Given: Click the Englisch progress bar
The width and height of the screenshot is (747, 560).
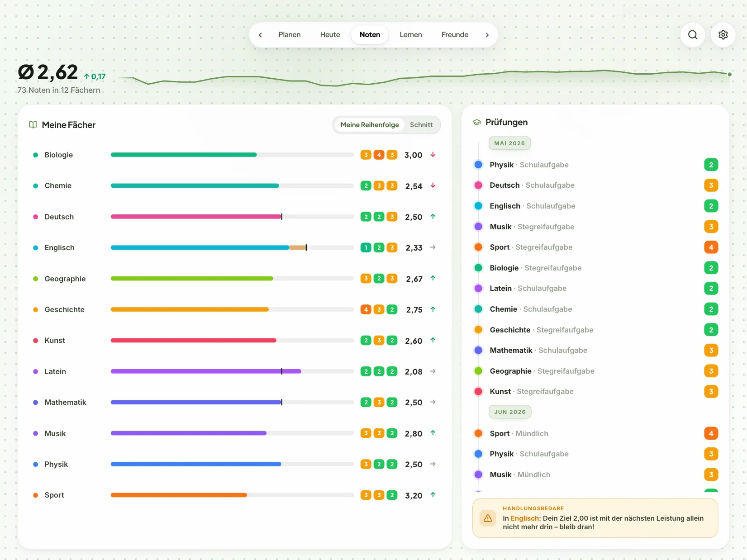Looking at the screenshot, I should (x=232, y=247).
